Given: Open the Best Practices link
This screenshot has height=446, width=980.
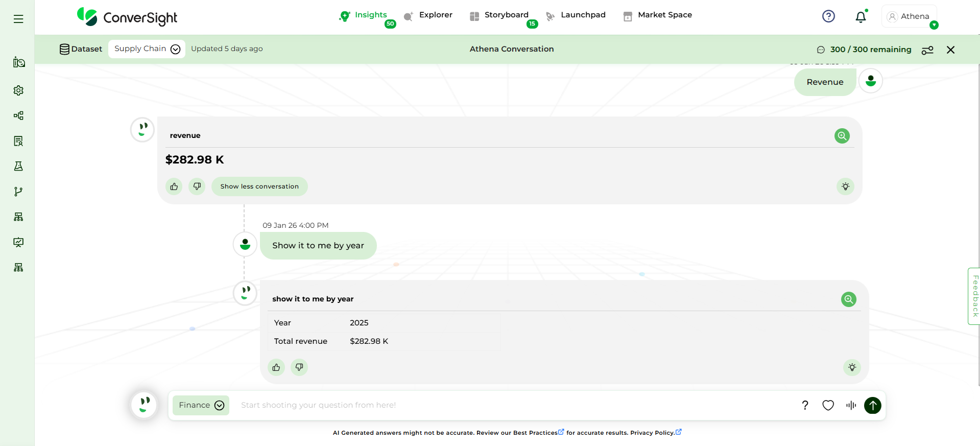Looking at the screenshot, I should pos(535,433).
